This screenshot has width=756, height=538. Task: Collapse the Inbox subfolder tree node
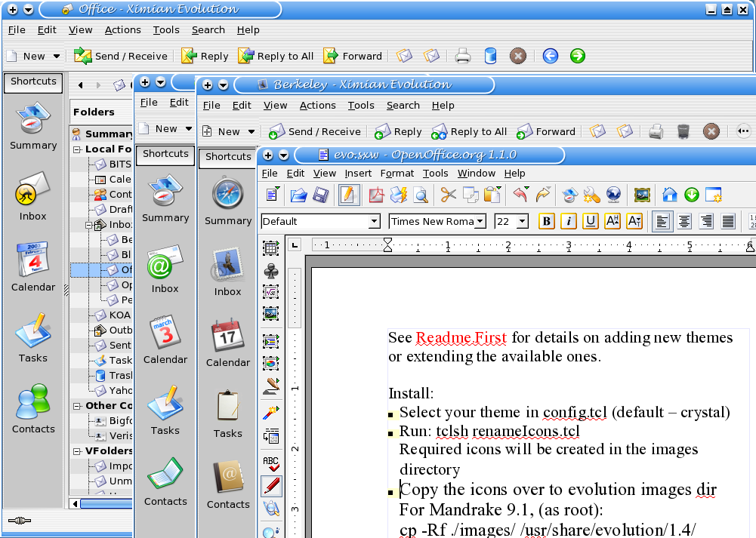[x=88, y=225]
